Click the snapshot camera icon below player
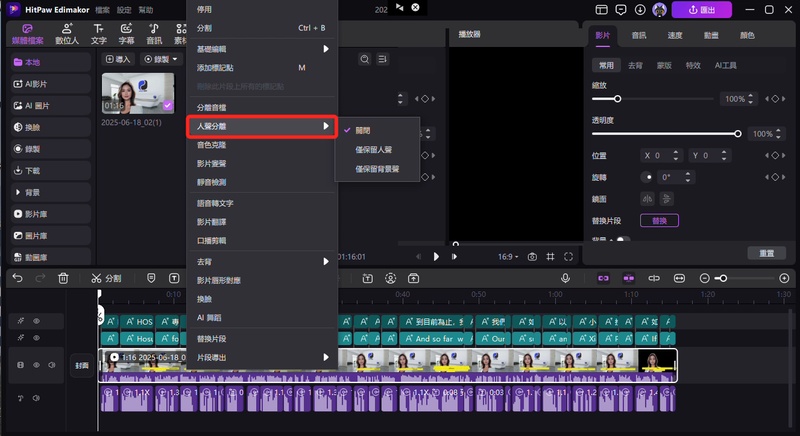This screenshot has height=436, width=800. coord(532,257)
